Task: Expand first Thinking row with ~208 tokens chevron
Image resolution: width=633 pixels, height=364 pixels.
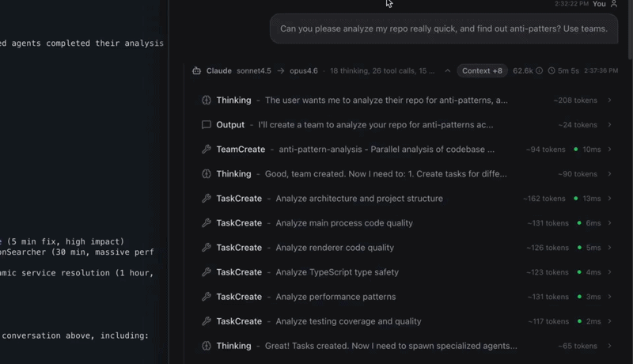Action: [609, 100]
